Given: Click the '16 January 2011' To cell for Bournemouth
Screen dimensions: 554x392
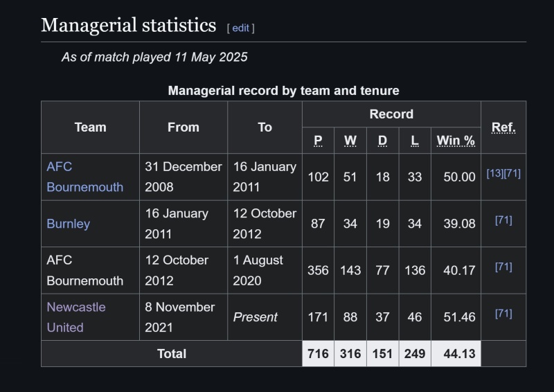Looking at the screenshot, I should click(x=265, y=177).
